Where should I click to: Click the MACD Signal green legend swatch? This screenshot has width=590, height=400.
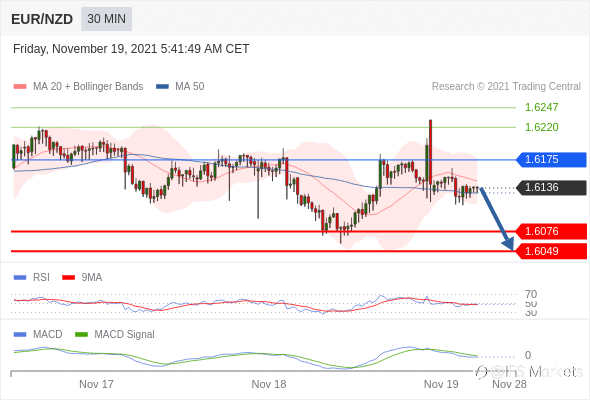coord(81,335)
